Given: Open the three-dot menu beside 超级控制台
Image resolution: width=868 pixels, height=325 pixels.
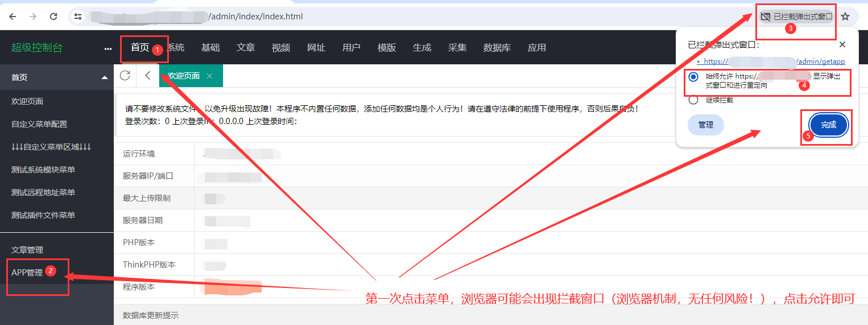Looking at the screenshot, I should click(108, 48).
